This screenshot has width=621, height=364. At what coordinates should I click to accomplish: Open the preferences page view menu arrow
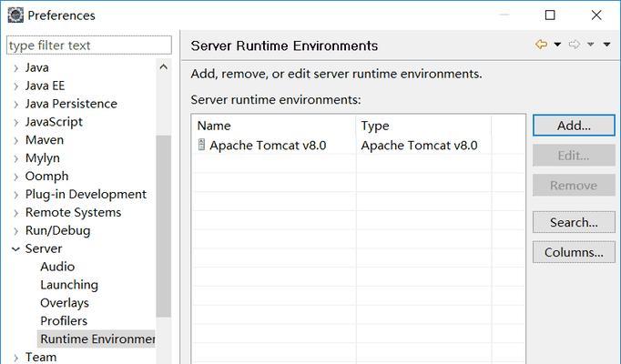(606, 45)
